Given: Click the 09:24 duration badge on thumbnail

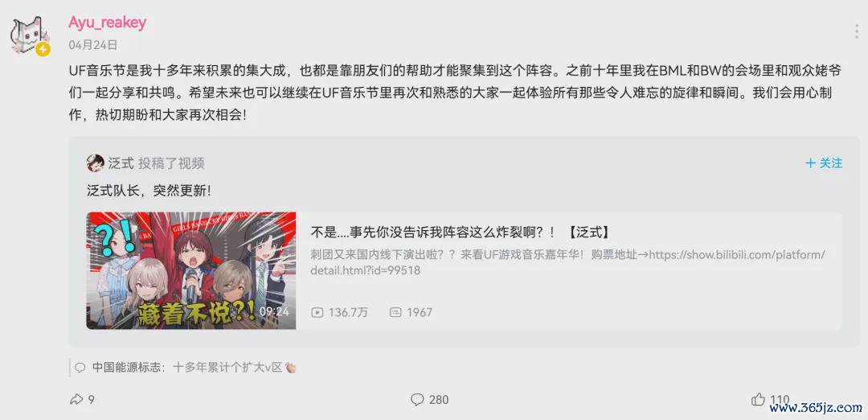Looking at the screenshot, I should click(274, 311).
